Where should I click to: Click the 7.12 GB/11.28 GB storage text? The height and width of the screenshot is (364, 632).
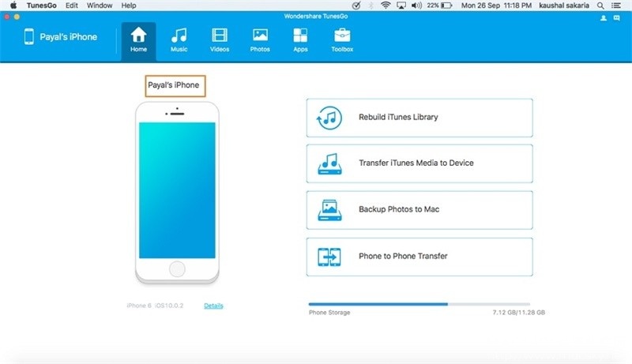[x=519, y=313]
